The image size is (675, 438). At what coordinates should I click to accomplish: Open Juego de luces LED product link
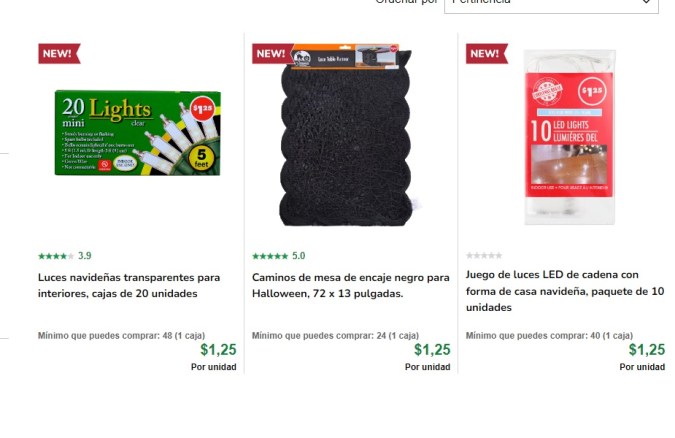565,291
